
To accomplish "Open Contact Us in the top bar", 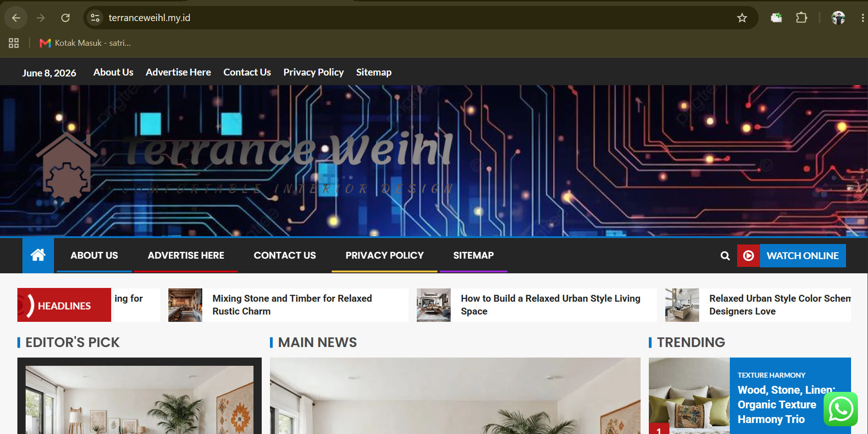I will tap(247, 72).
